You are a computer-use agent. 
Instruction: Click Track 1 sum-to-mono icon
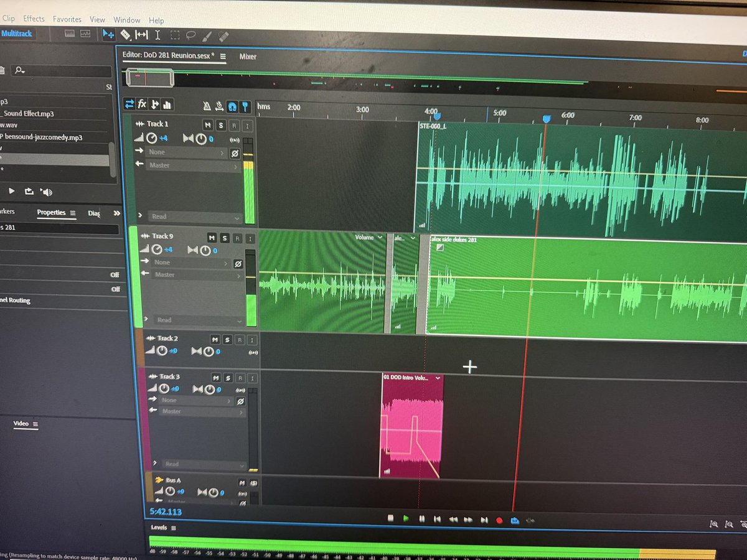click(x=235, y=139)
